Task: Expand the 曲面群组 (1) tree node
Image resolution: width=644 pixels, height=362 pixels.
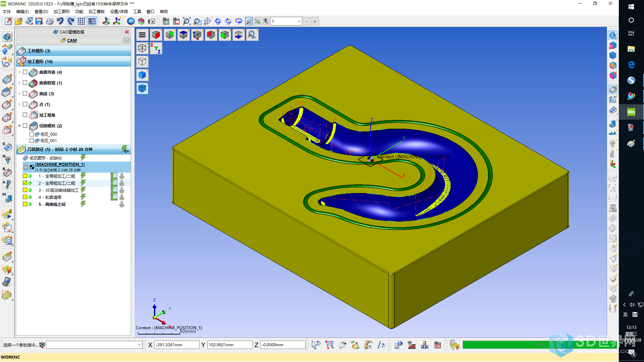Action: click(x=19, y=83)
